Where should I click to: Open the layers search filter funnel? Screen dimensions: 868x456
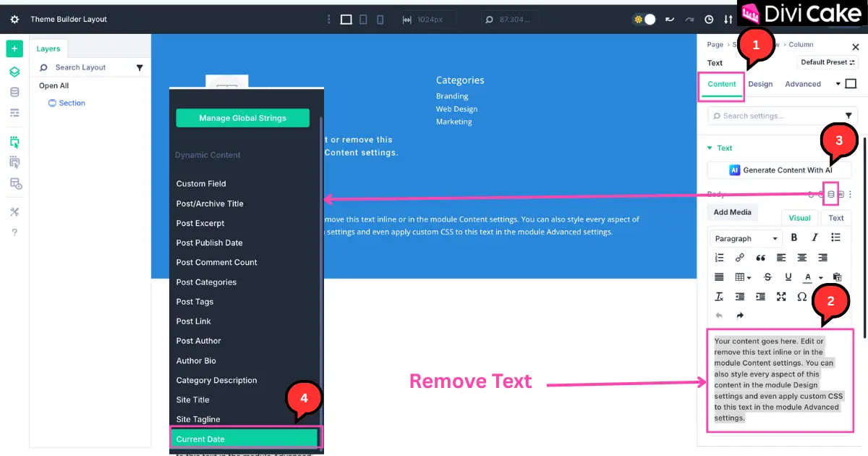(140, 68)
